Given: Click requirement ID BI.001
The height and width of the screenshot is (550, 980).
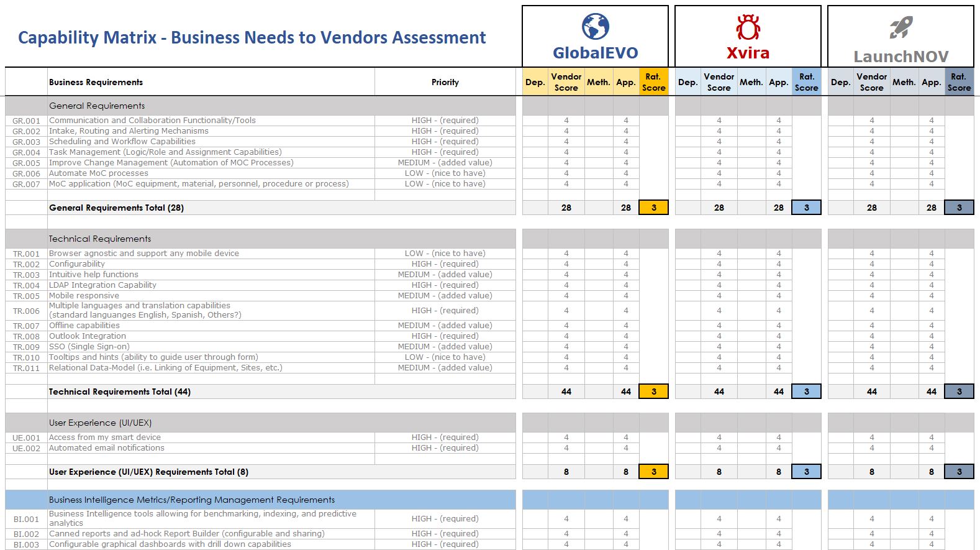Looking at the screenshot, I should 26,520.
